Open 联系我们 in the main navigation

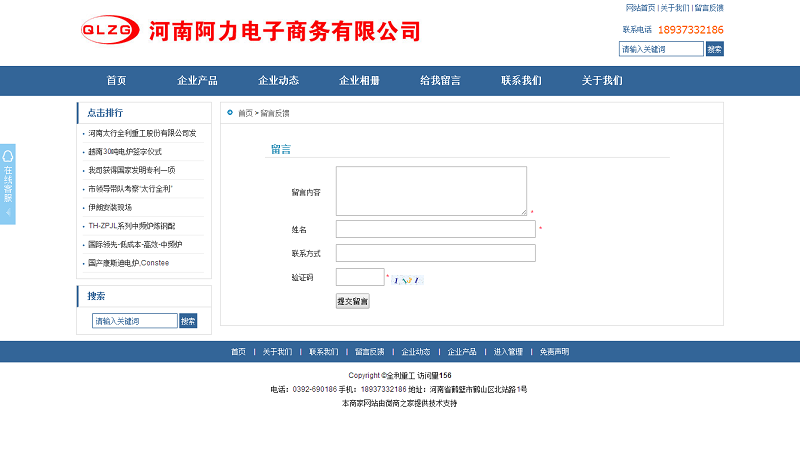coord(521,81)
